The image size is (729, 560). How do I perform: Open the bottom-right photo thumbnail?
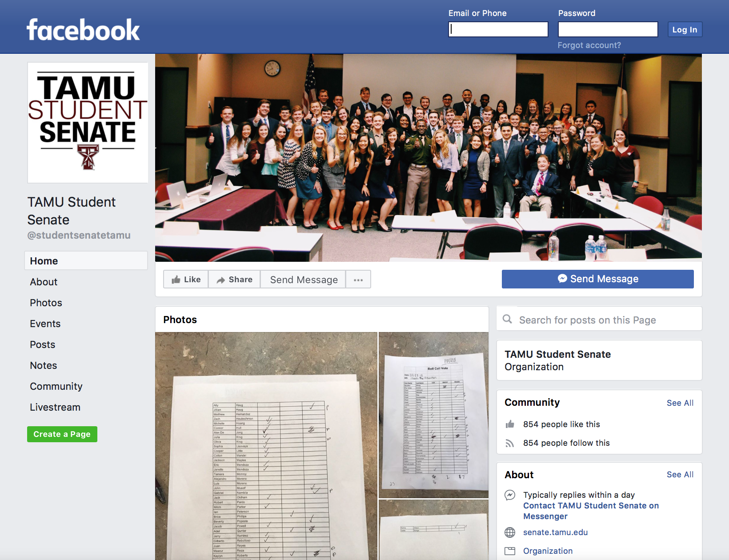pos(433,530)
